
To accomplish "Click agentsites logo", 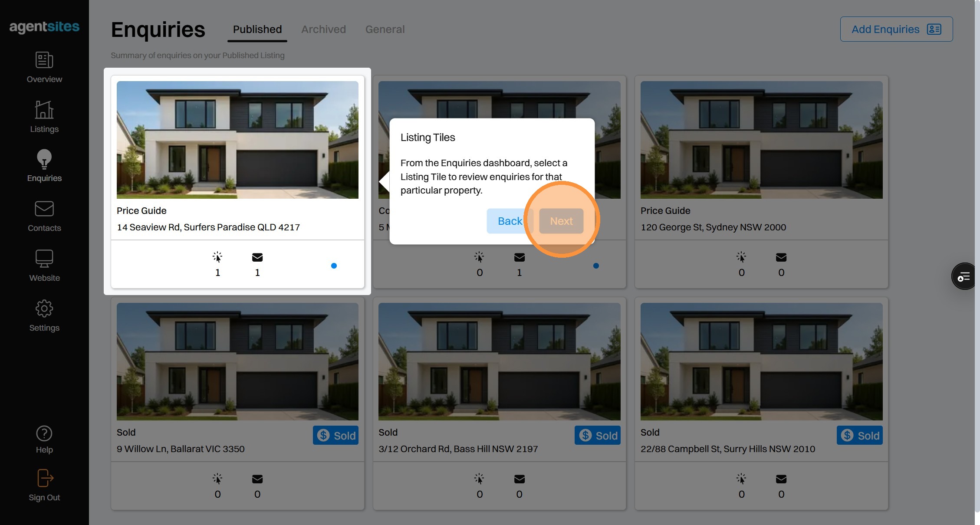I will pyautogui.click(x=44, y=27).
